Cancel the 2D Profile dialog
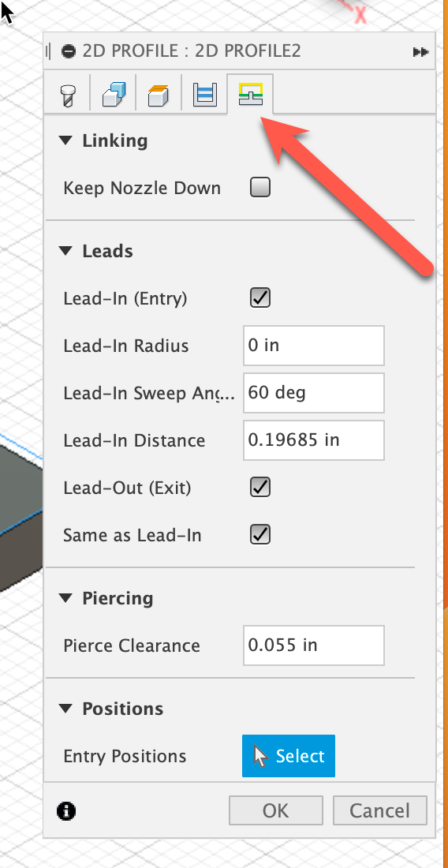 pyautogui.click(x=380, y=810)
